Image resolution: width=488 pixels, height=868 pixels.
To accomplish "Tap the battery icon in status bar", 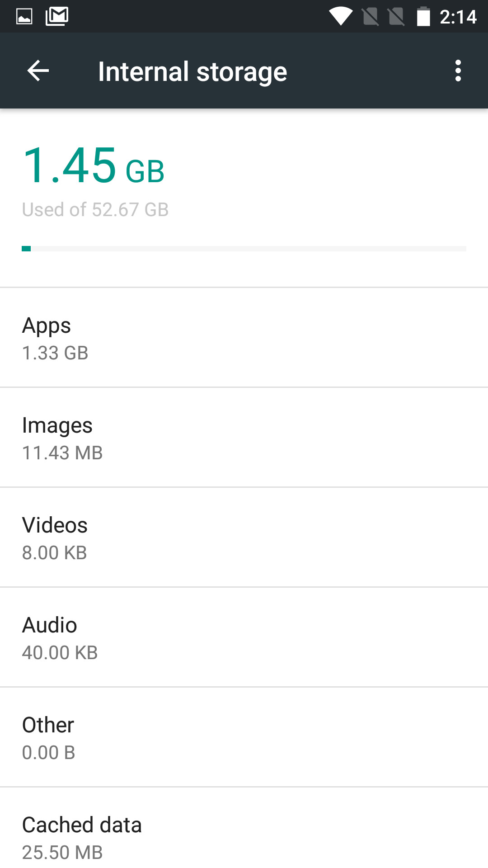I will point(423,17).
